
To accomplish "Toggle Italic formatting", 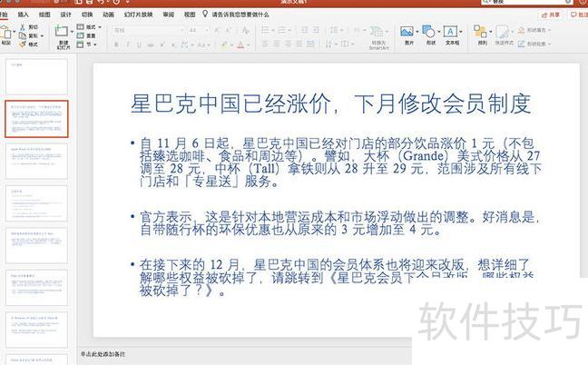I will 128,44.
